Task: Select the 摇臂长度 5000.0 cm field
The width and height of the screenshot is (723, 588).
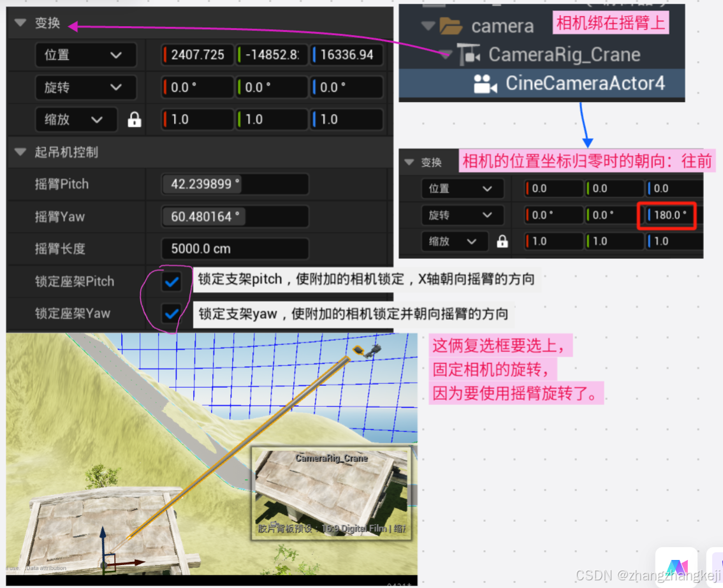Action: [234, 249]
